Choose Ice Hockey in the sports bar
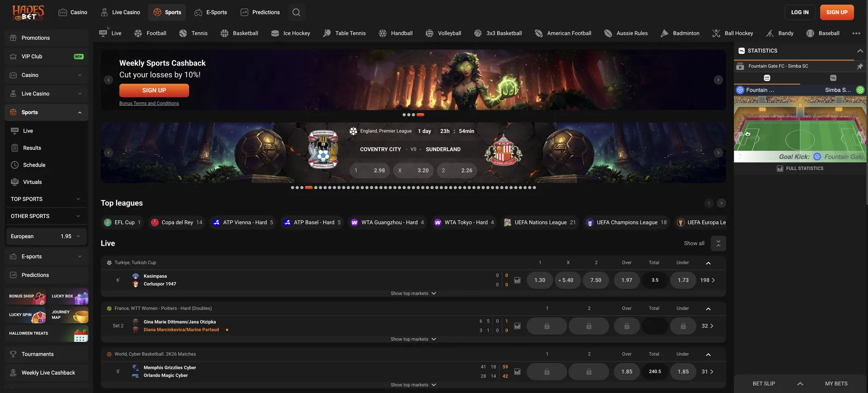 [291, 33]
